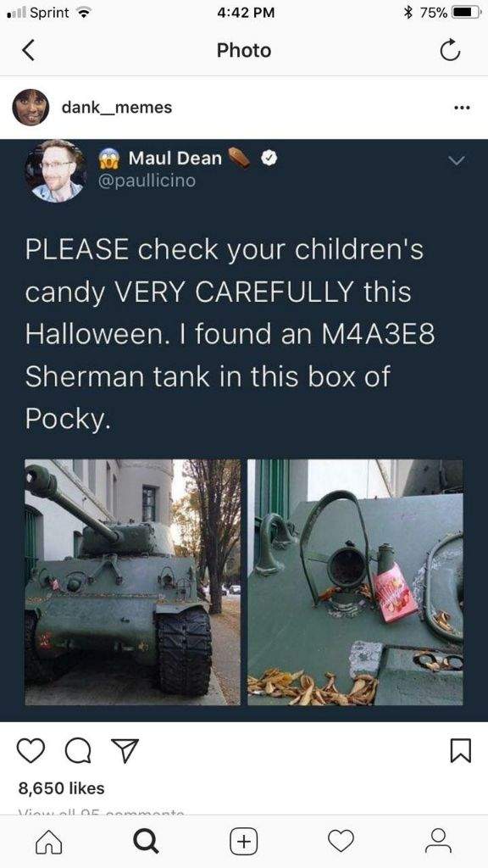Tap the refresh icon in the header
488x868 pixels.
(450, 50)
